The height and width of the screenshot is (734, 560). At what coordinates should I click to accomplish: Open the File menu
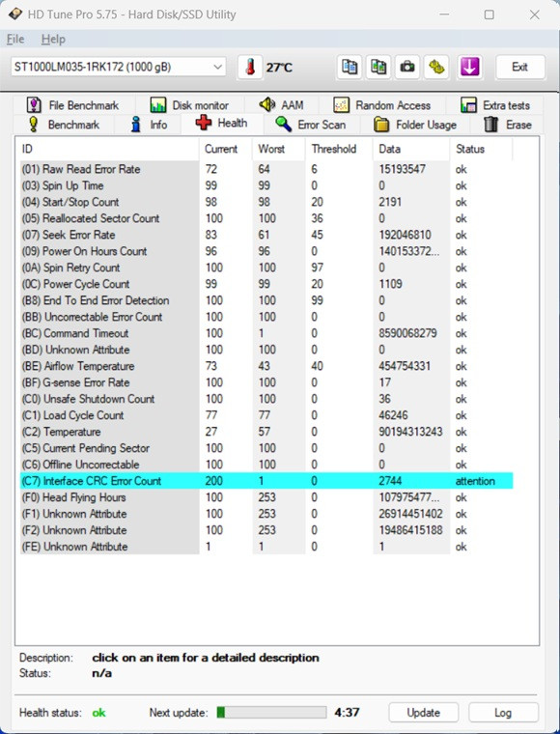click(x=15, y=40)
